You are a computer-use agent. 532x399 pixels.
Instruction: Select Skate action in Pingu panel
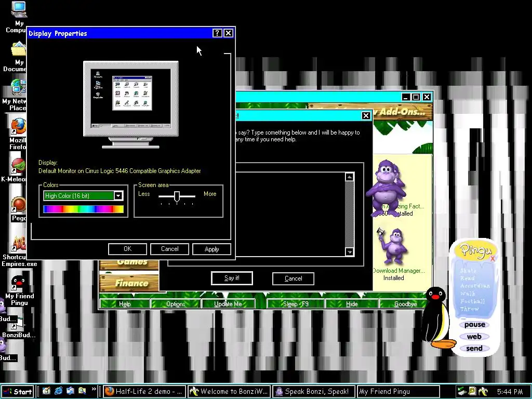coord(468,271)
